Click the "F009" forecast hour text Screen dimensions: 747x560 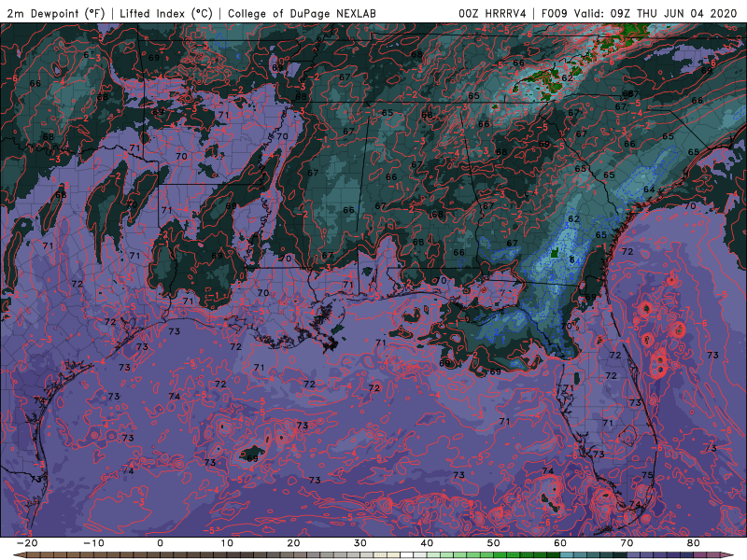[x=554, y=13]
